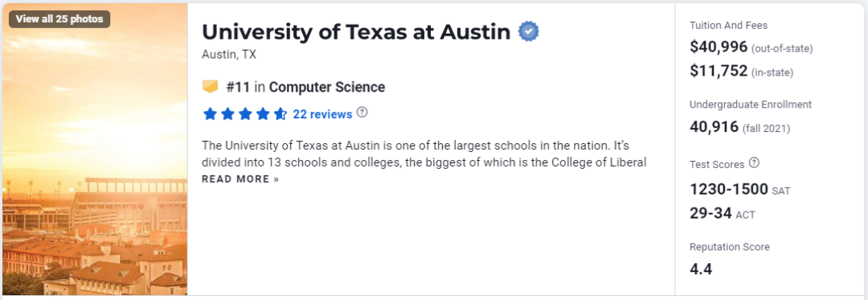This screenshot has height=300, width=868.
Task: Click the half-filled fifth rating star
Action: (280, 114)
